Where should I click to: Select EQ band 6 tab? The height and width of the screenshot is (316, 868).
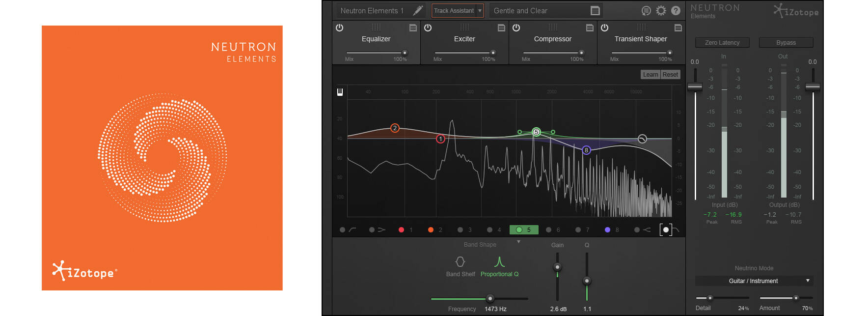click(x=553, y=230)
